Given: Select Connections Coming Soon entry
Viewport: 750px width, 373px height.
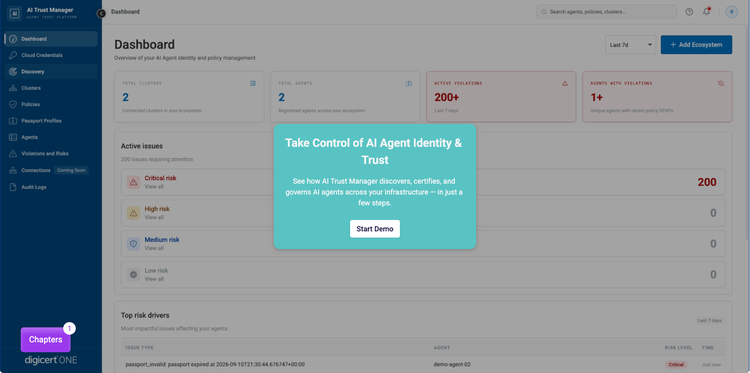Looking at the screenshot, I should (51, 170).
